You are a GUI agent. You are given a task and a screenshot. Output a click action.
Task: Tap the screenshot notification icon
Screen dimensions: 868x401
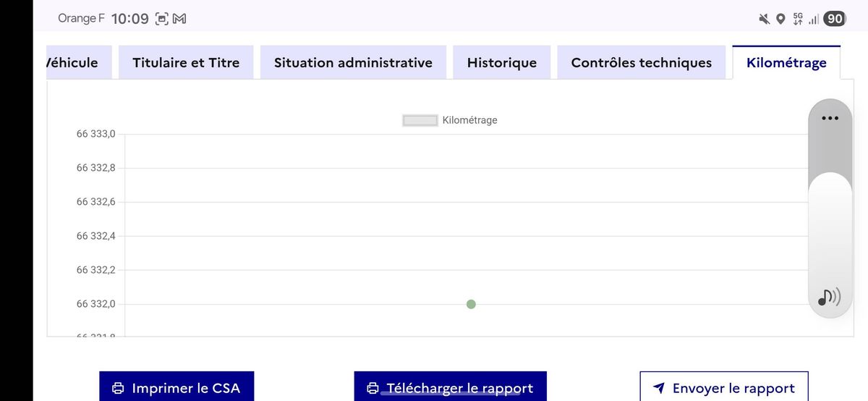162,19
